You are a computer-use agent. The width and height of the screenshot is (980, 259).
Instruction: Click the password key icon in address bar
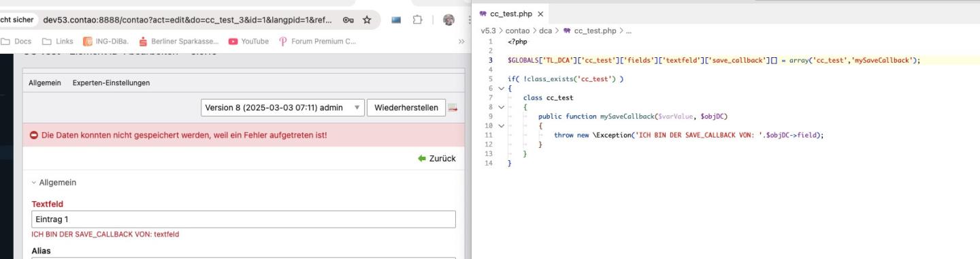(348, 20)
